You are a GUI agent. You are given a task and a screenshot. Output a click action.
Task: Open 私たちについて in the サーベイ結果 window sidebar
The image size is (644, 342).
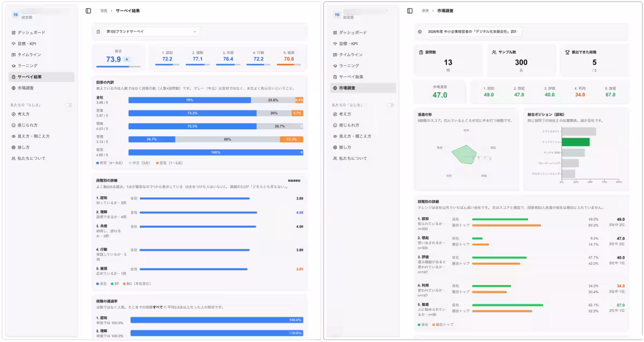pyautogui.click(x=41, y=158)
